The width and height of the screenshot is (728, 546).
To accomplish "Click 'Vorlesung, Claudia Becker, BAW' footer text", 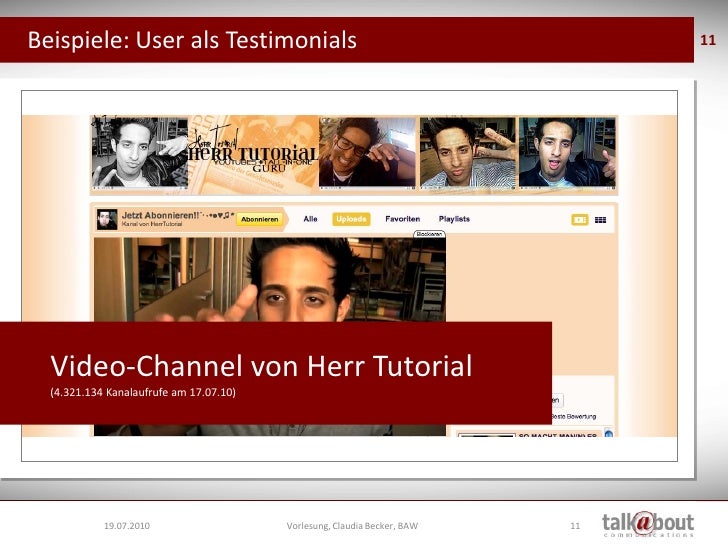I will tap(352, 526).
